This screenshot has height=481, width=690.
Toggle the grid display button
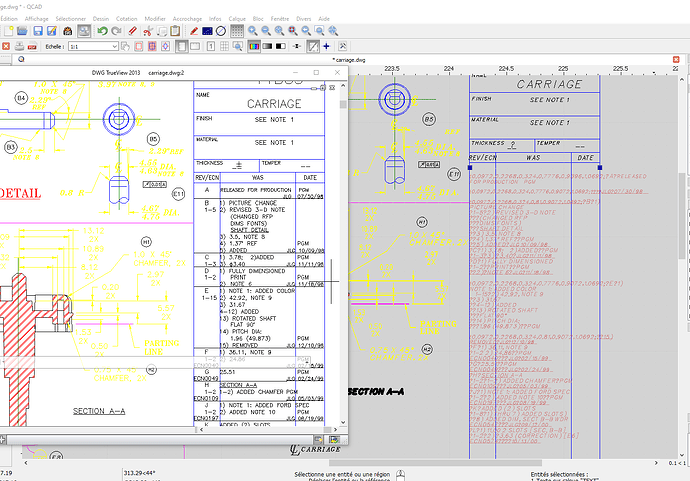237,31
